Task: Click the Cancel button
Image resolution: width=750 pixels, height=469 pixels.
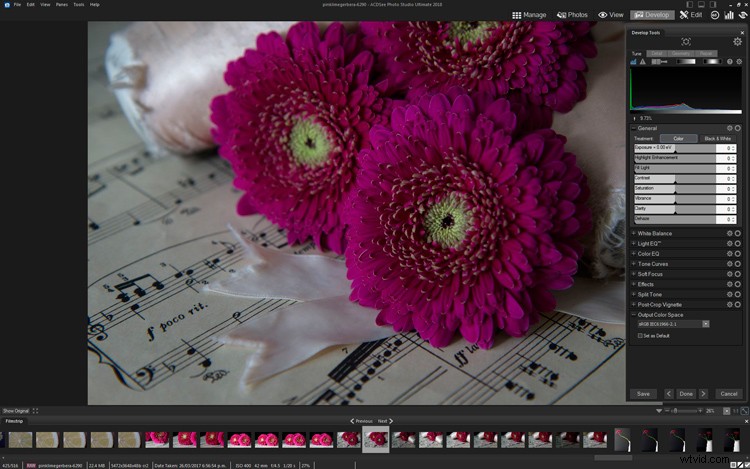Action: click(728, 394)
